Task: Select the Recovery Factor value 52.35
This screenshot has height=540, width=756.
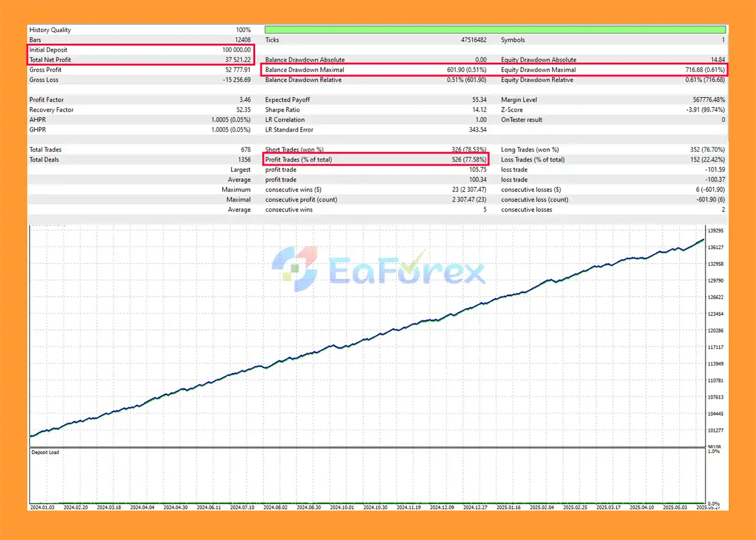Action: [x=242, y=110]
